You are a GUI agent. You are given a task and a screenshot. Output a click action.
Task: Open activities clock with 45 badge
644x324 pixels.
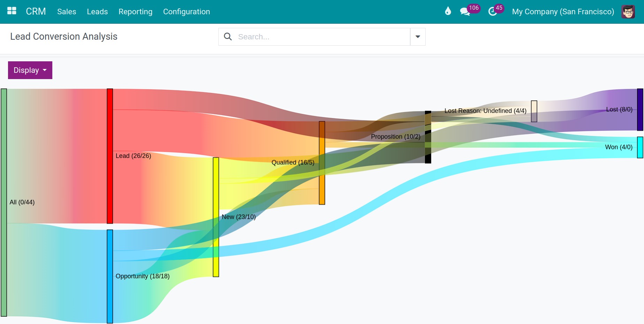[496, 10]
